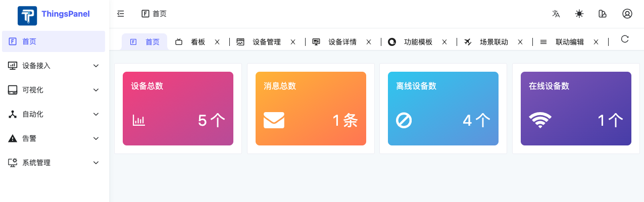Click the monitor icon on 设备详情 tab
644x202 pixels.
pyautogui.click(x=316, y=42)
